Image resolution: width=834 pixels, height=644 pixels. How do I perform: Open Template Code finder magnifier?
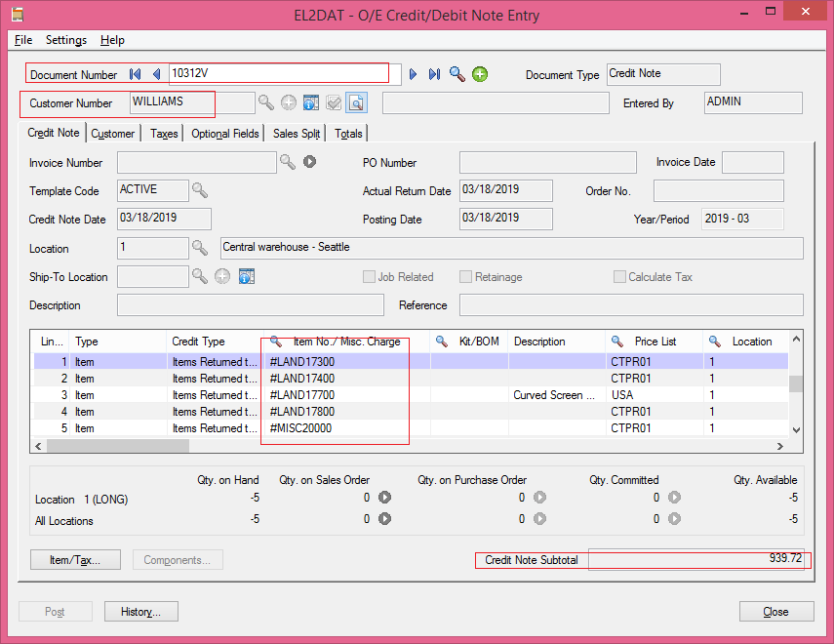(x=200, y=190)
